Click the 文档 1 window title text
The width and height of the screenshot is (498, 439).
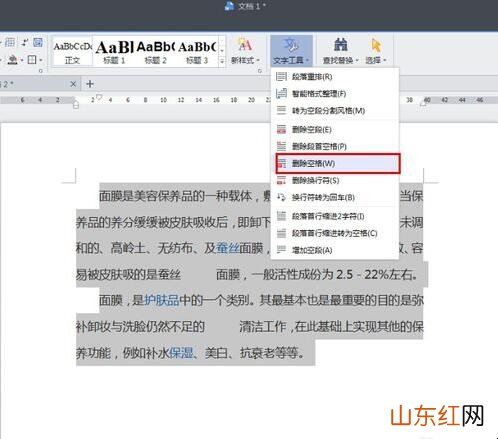pyautogui.click(x=249, y=6)
